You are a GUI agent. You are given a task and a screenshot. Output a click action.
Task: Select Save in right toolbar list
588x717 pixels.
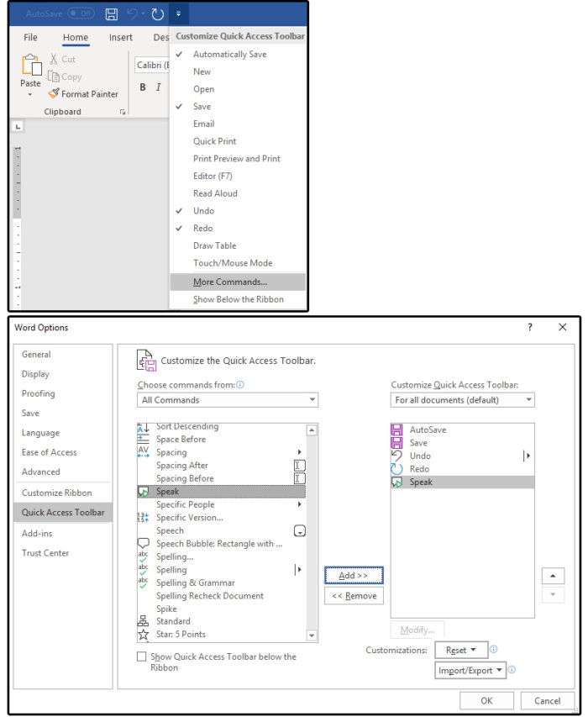(x=462, y=443)
